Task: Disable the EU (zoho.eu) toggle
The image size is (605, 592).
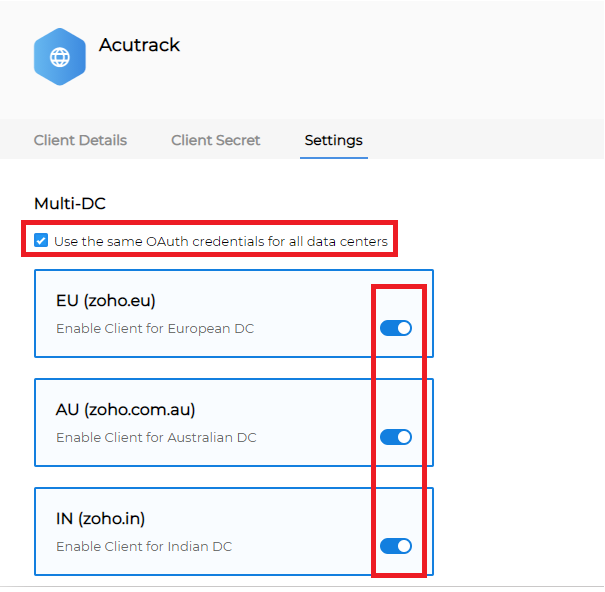Action: (396, 328)
